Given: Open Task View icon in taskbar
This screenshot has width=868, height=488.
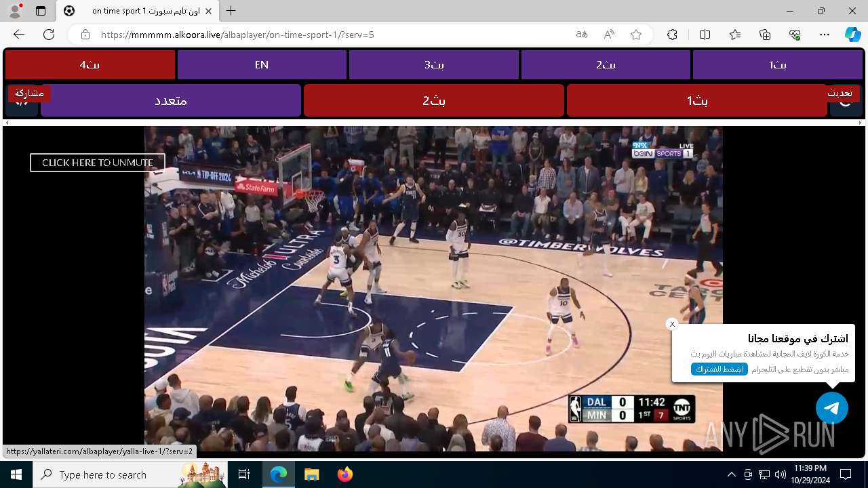Looking at the screenshot, I should point(244,474).
